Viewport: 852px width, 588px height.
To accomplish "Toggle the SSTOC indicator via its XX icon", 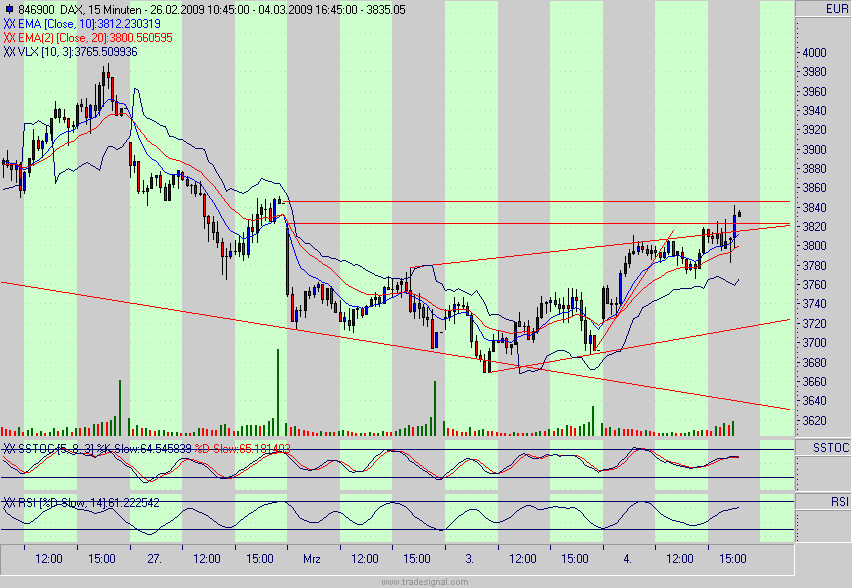I will click(x=12, y=449).
